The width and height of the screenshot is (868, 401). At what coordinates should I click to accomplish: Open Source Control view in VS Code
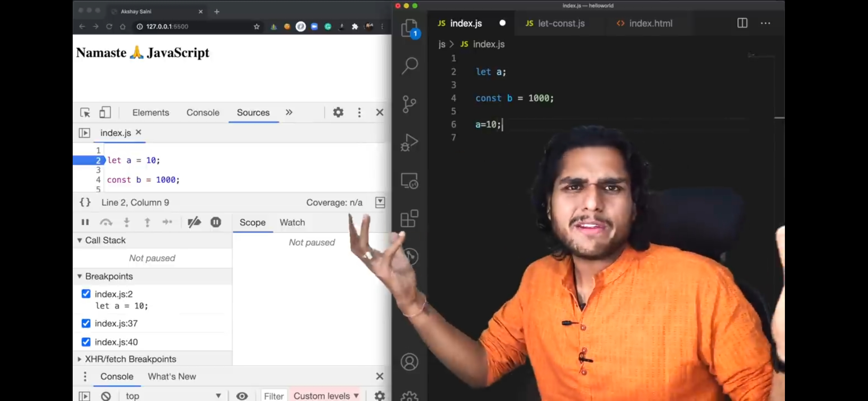(410, 104)
